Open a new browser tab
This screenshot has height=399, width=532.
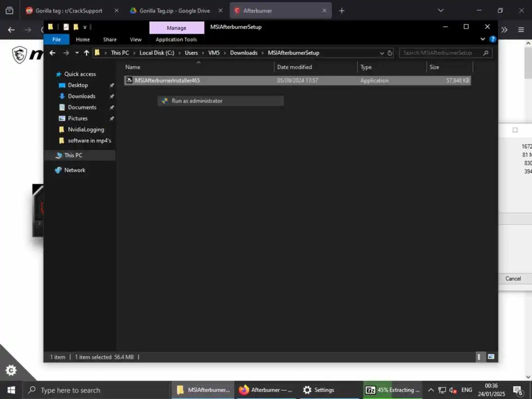pos(342,11)
